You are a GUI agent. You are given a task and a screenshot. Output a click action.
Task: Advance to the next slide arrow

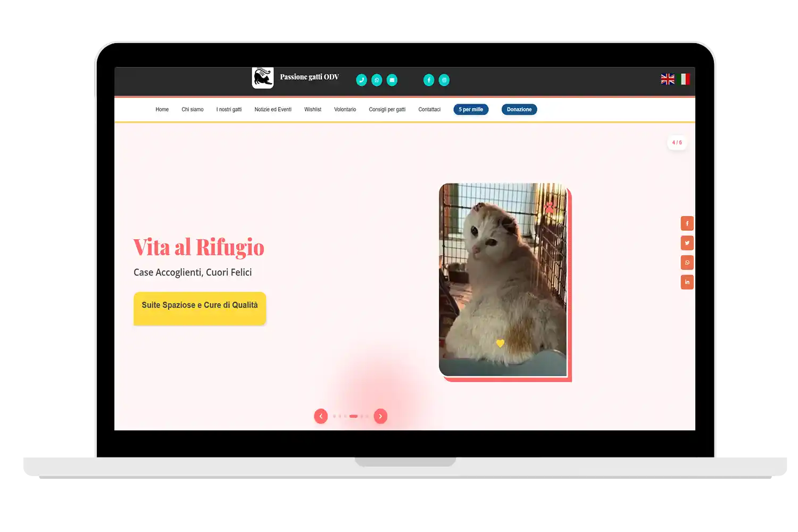pos(380,416)
